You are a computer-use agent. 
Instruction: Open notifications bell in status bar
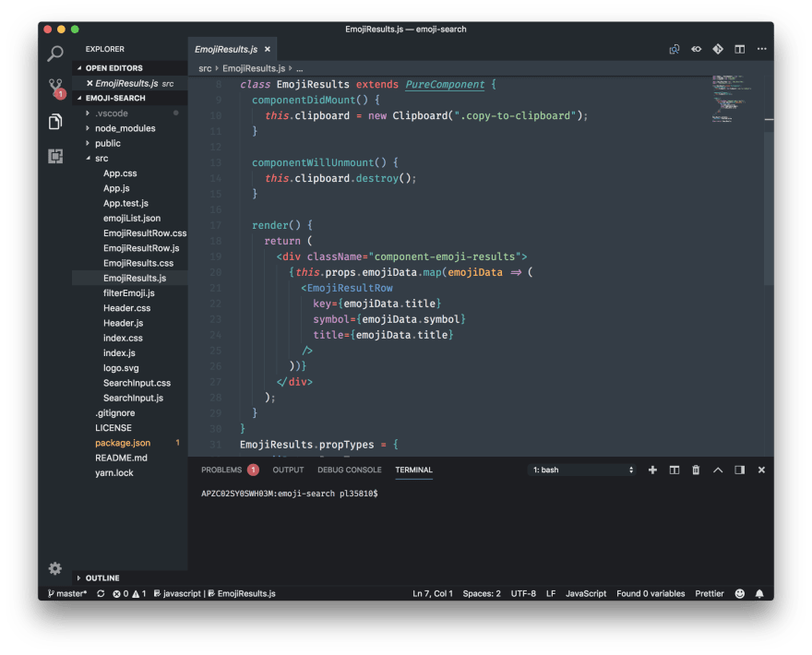pos(759,593)
